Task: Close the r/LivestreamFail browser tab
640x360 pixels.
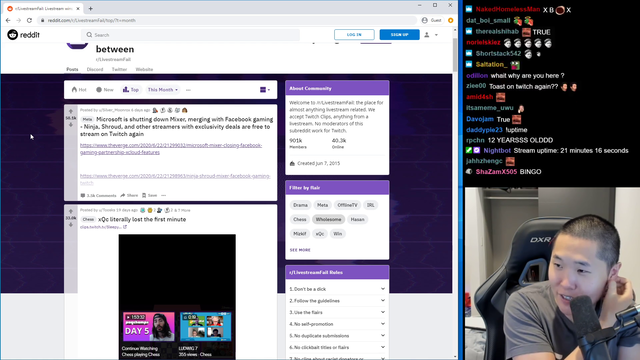Action: (77, 8)
